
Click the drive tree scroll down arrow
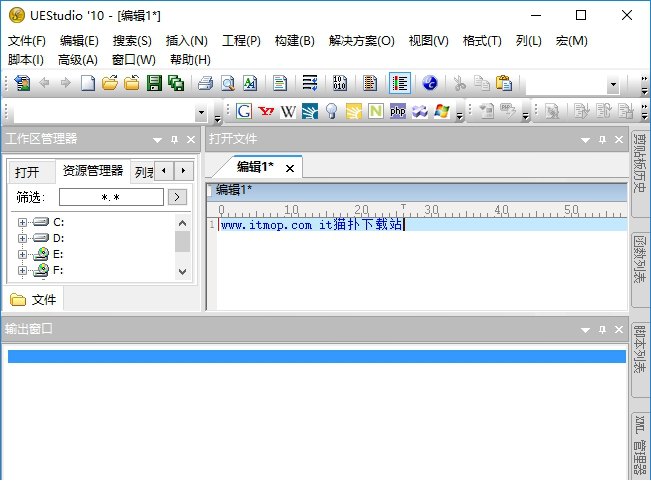(x=182, y=272)
